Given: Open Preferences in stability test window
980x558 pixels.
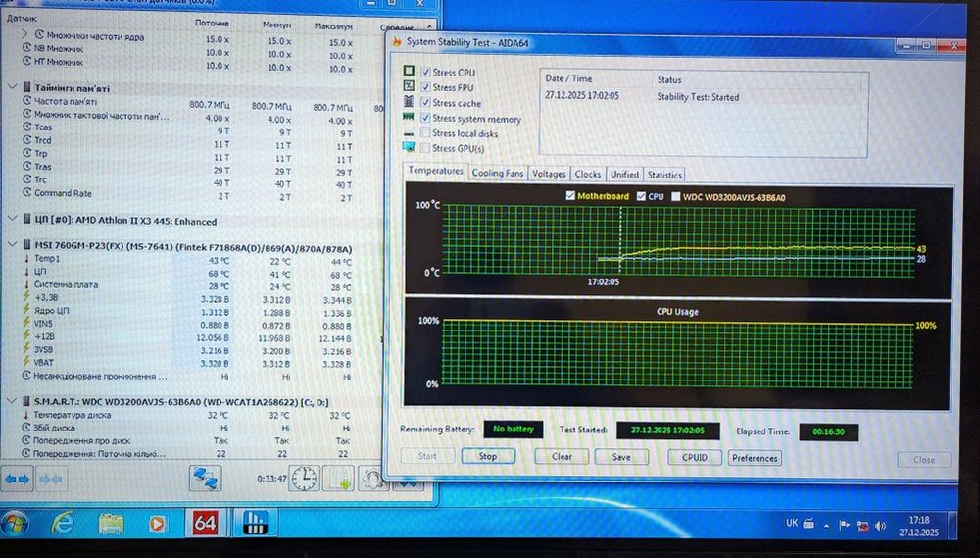Looking at the screenshot, I should pyautogui.click(x=755, y=459).
